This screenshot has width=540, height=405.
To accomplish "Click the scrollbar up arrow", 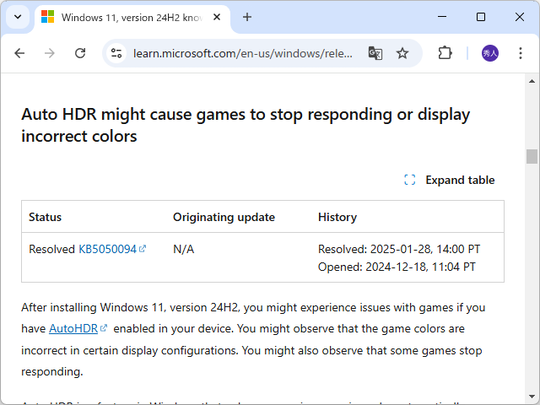I will 532,82.
